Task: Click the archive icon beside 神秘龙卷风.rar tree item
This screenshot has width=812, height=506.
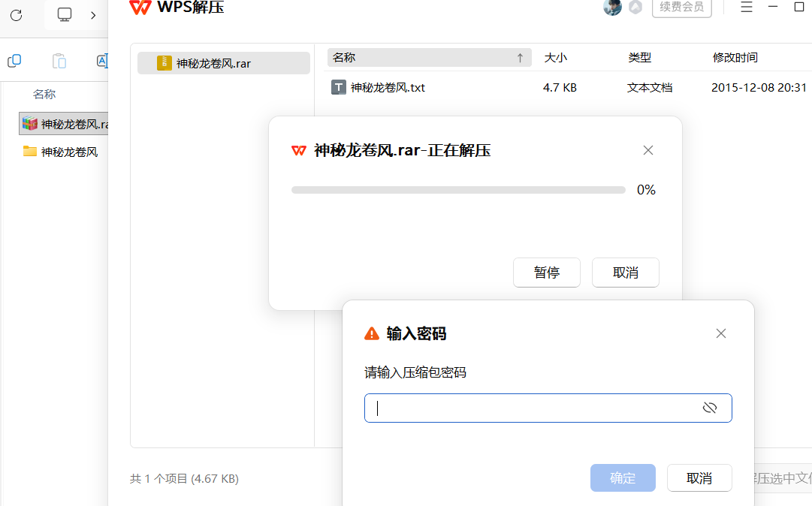Action: tap(165, 63)
